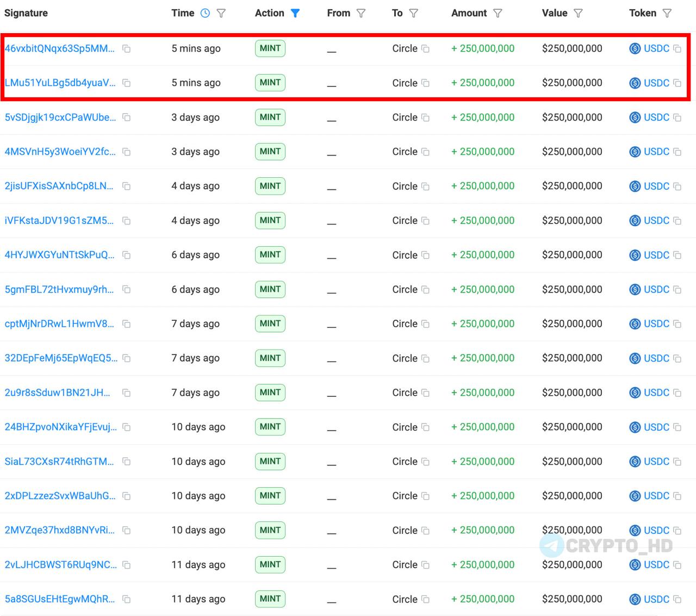
Task: Select the Signature column header
Action: (x=26, y=13)
